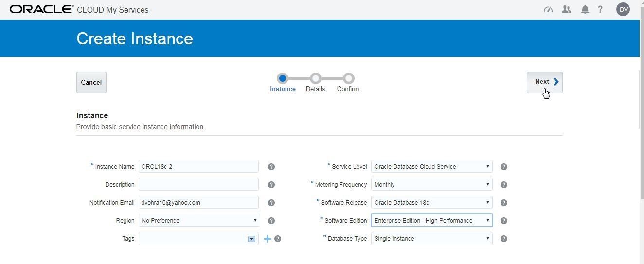Edit the Notification Email field
Screen dimensions: 644x264
click(198, 203)
